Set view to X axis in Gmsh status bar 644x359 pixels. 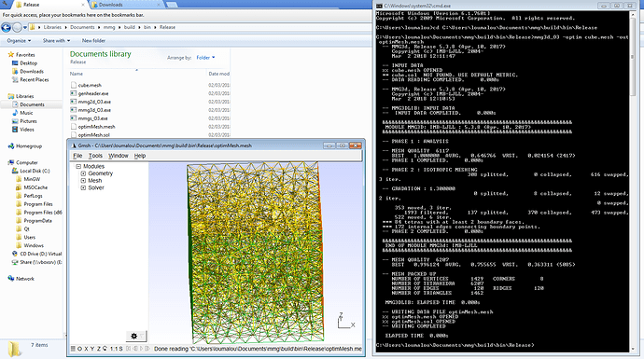coord(86,349)
